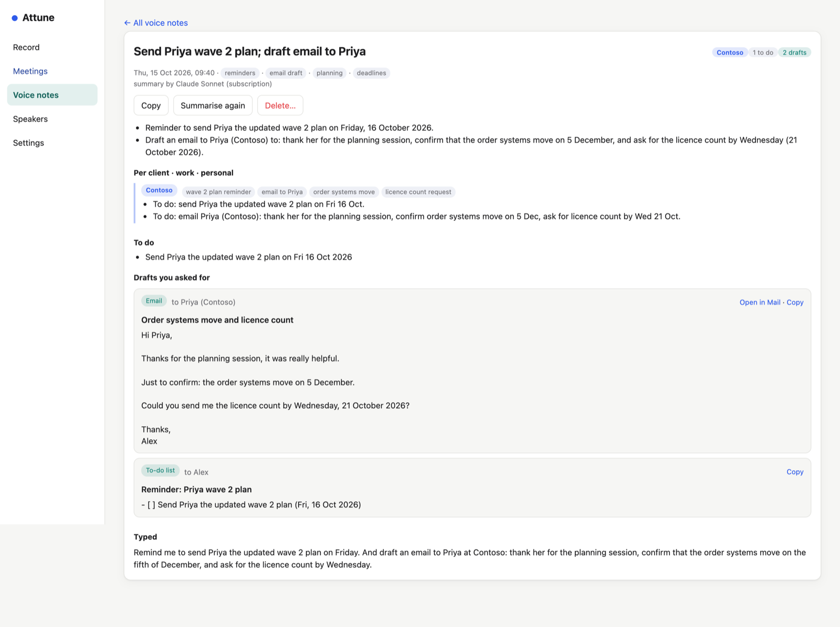Click 'Drafts you asked for' heading

coord(172,278)
